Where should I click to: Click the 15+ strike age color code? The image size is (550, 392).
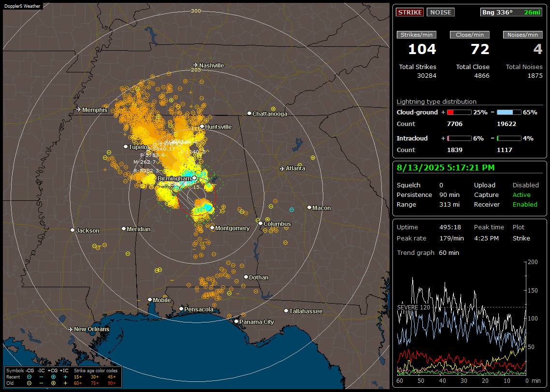78,377
